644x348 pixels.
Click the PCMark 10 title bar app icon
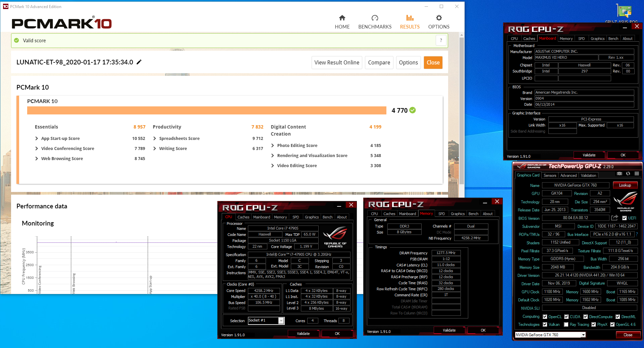coord(5,6)
